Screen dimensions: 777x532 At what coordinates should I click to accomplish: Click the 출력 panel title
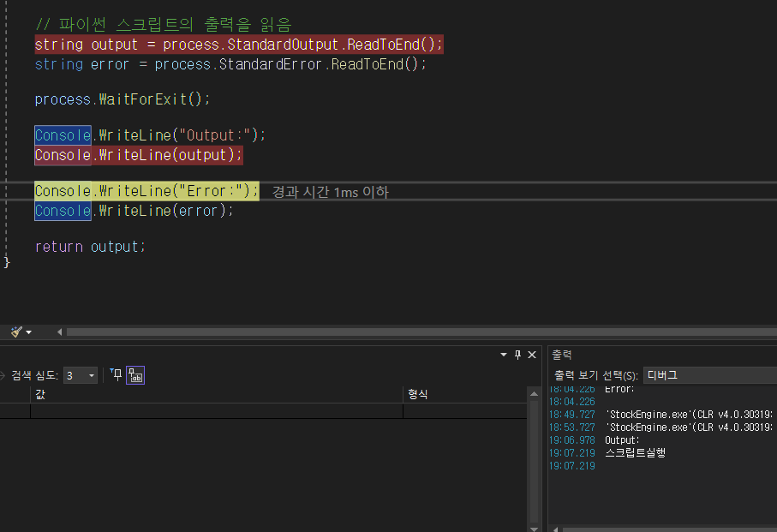pyautogui.click(x=562, y=355)
